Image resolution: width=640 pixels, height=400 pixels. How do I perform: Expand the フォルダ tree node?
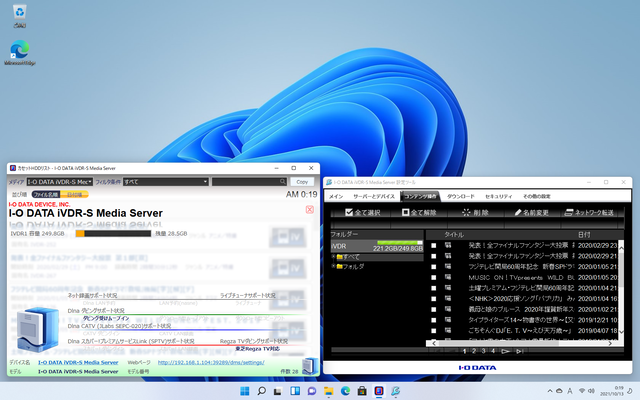[333, 266]
